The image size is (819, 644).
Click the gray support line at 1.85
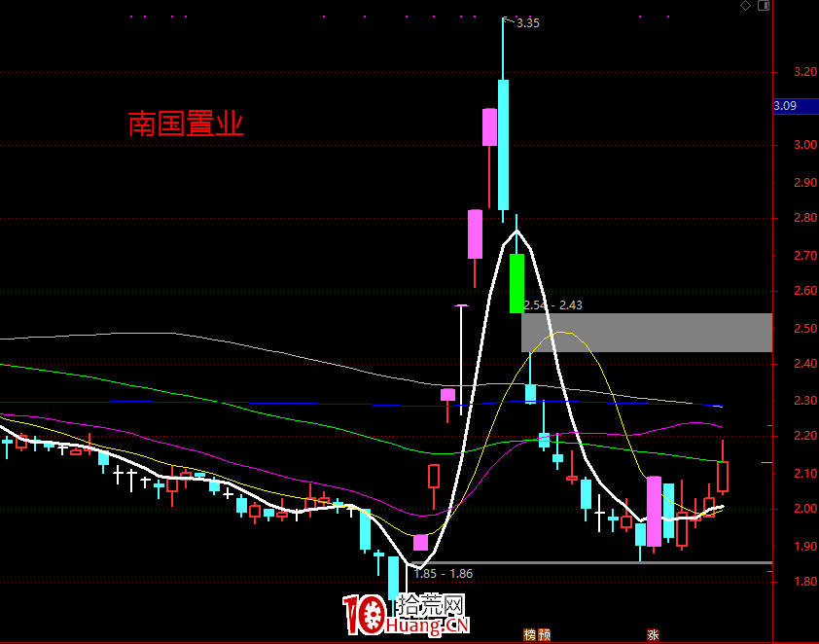click(x=591, y=562)
